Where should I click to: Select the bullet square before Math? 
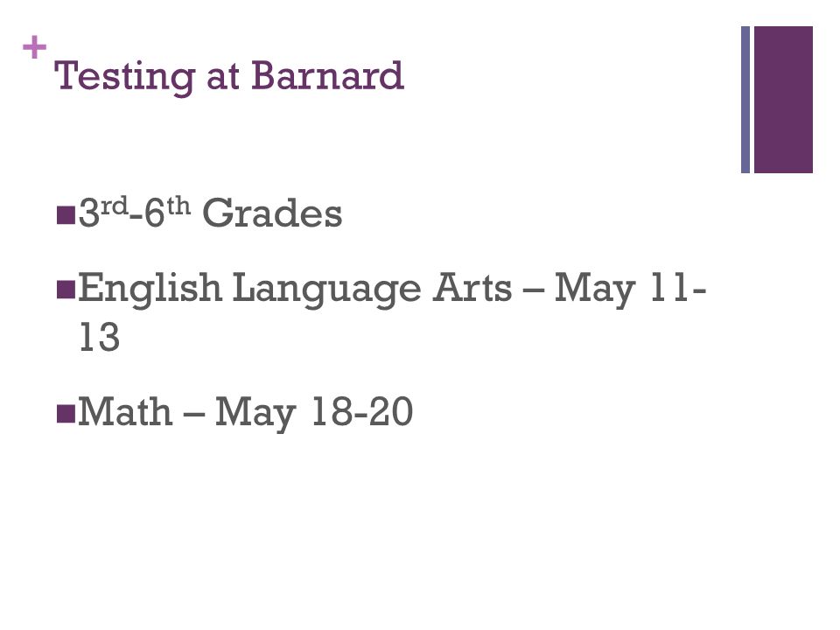[66, 413]
